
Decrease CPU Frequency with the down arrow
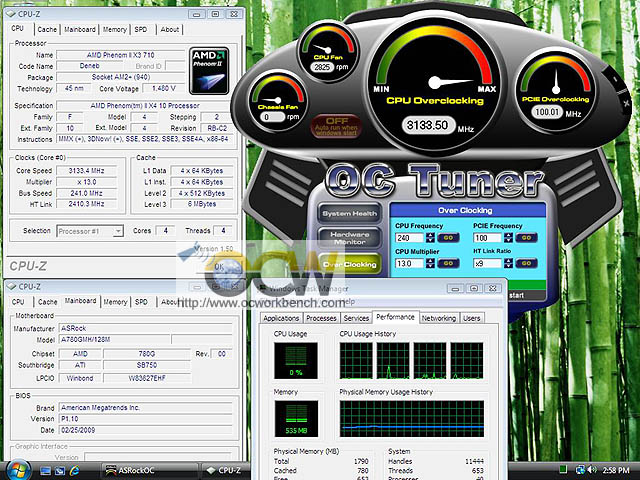(x=430, y=240)
